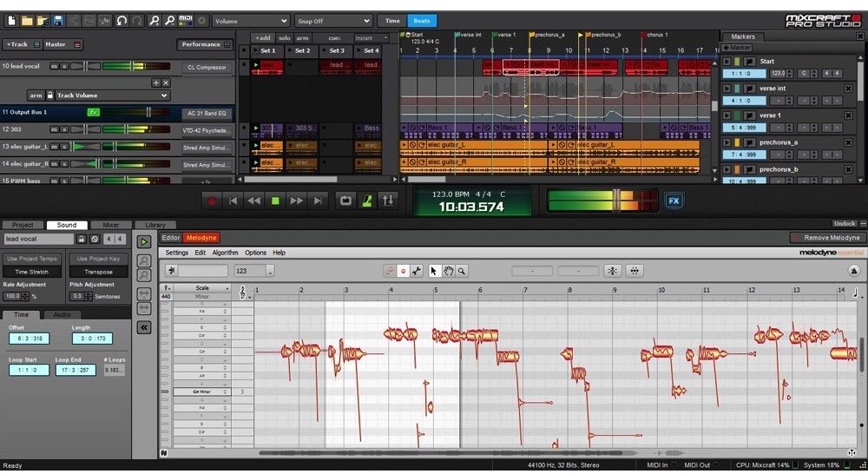Click the Melodyne metronome icon on the right

[854, 271]
